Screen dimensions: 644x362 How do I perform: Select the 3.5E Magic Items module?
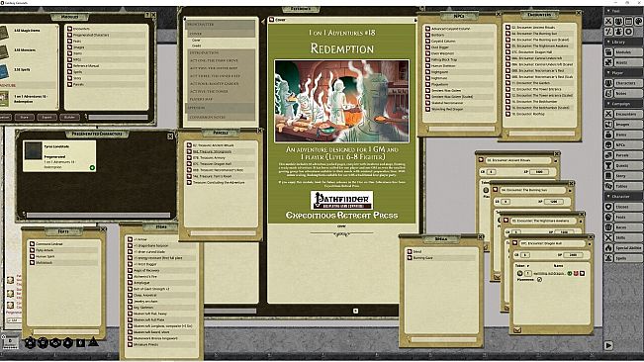(28, 31)
